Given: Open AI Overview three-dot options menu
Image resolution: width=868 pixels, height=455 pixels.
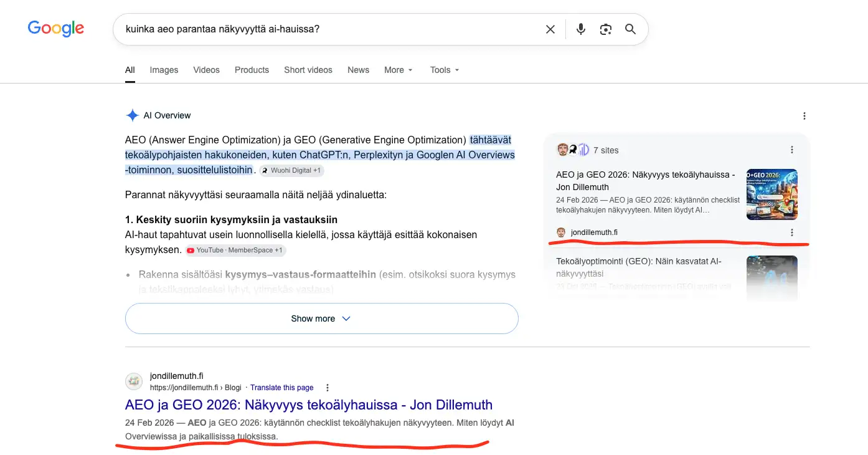Looking at the screenshot, I should tap(804, 116).
